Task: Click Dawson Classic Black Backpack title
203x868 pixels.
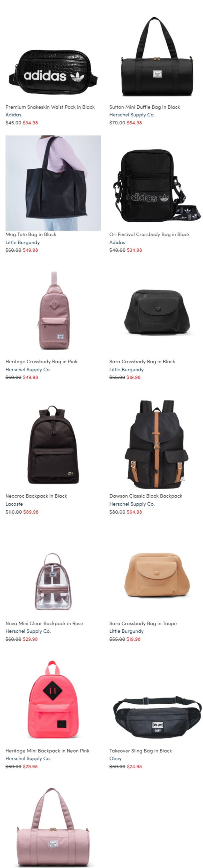Action: point(146,496)
